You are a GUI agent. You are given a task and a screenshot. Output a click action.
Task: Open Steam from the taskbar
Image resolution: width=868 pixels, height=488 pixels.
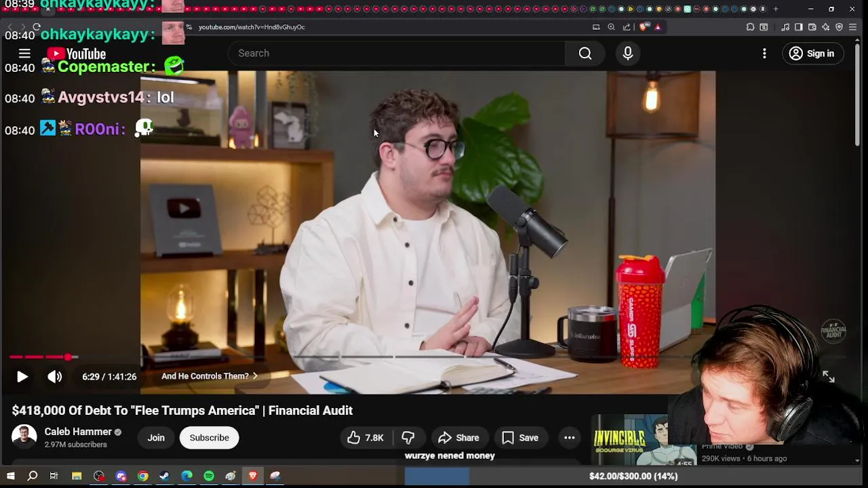[164, 476]
